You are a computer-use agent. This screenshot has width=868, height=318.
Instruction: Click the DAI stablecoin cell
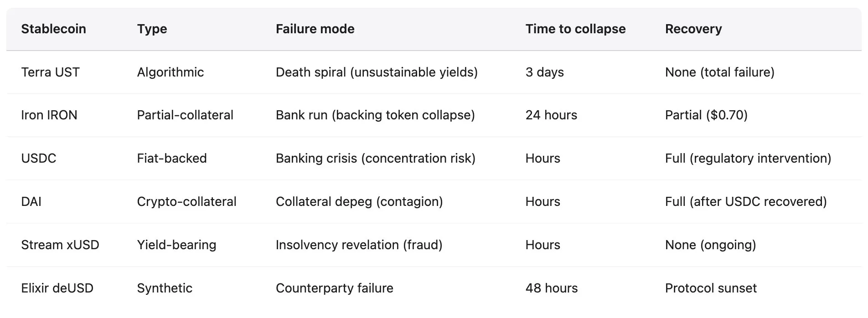pos(31,201)
